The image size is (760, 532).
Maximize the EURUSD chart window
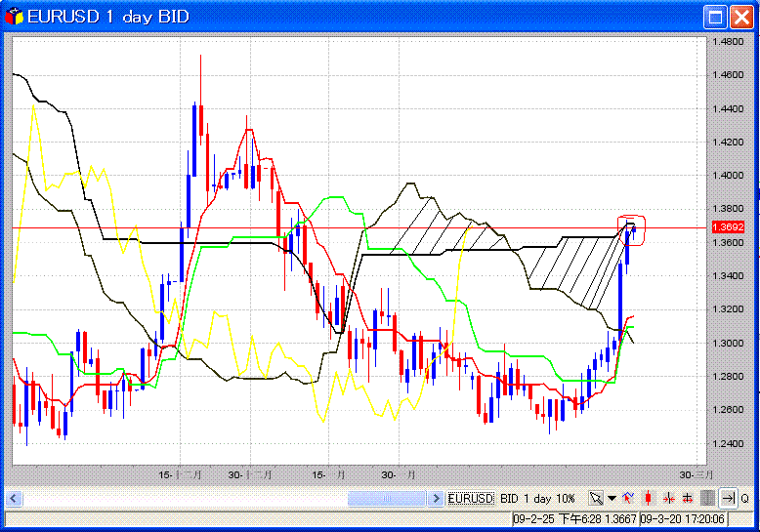point(716,17)
